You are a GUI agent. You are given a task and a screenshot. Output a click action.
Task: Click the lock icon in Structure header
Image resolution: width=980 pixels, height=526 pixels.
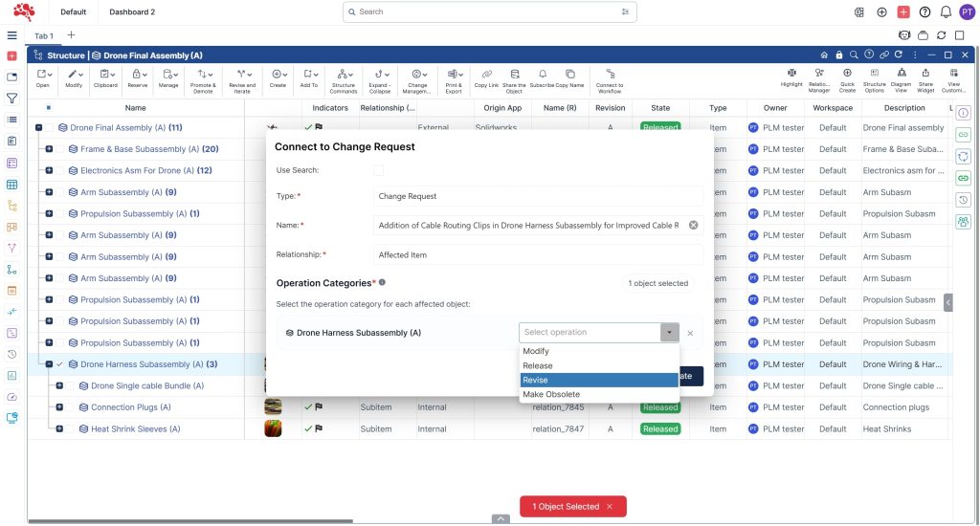pyautogui.click(x=838, y=55)
